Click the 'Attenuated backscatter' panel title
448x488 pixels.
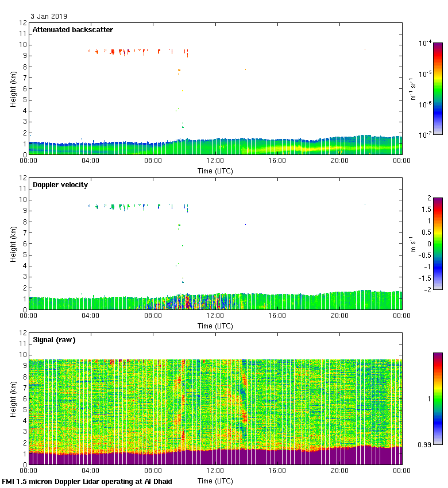72,30
